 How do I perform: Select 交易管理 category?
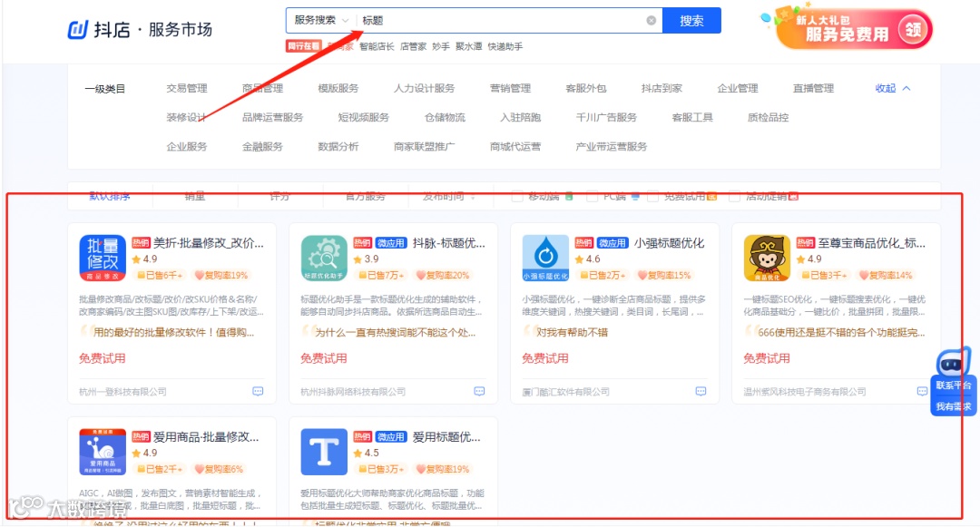(x=187, y=88)
